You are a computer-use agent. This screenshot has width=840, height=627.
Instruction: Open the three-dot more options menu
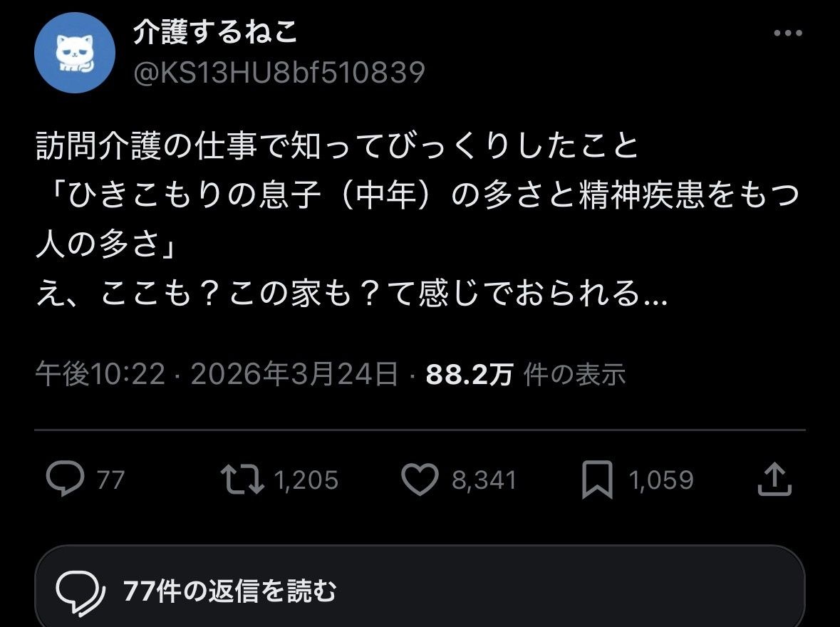pyautogui.click(x=787, y=33)
